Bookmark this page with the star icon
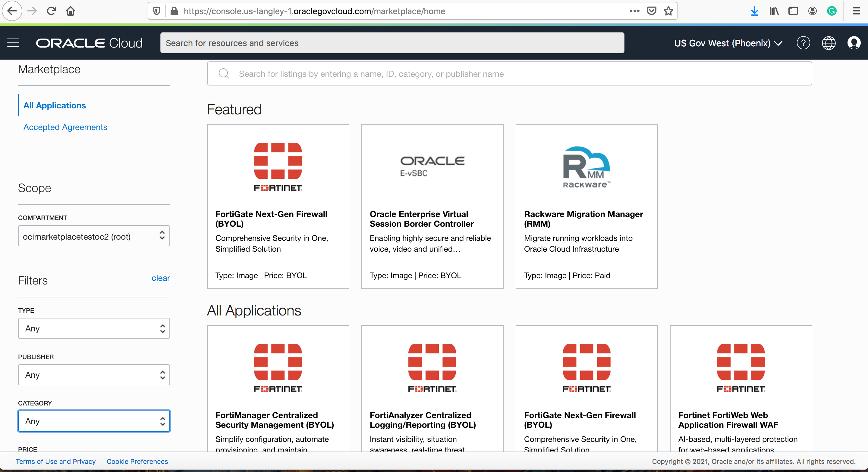The image size is (868, 472). pos(668,11)
